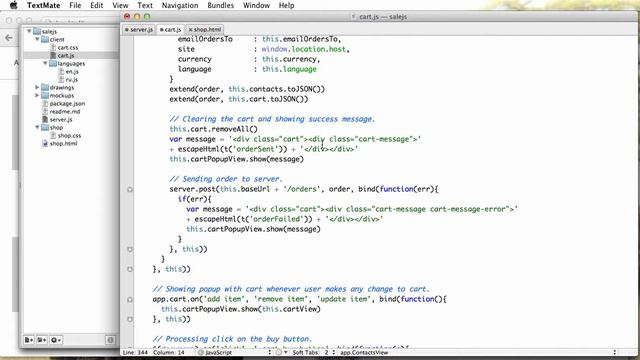Open en.js language file
The image size is (640, 360).
click(72, 71)
